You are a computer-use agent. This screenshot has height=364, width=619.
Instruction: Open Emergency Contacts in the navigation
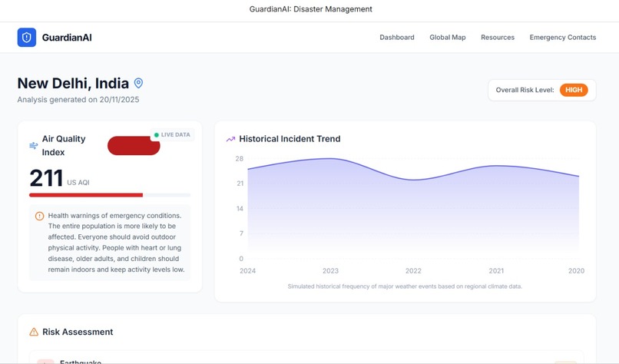pos(562,38)
